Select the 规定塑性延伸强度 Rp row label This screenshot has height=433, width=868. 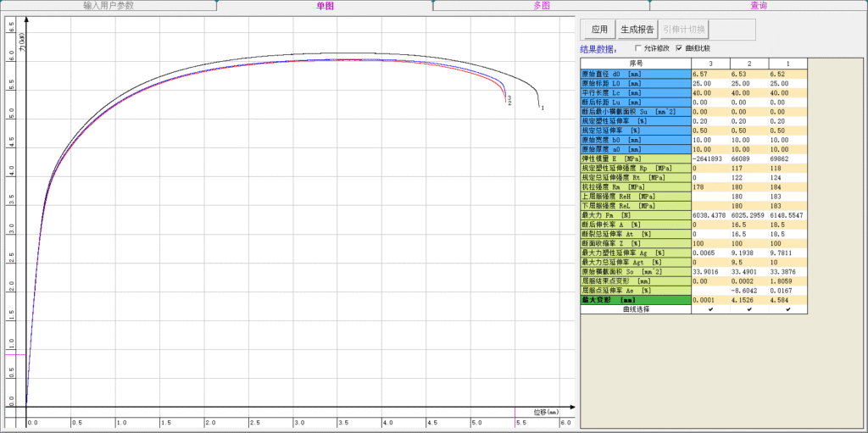(x=636, y=169)
